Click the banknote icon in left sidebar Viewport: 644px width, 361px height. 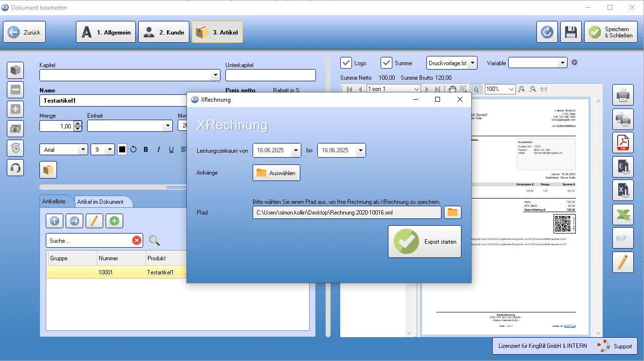16,128
